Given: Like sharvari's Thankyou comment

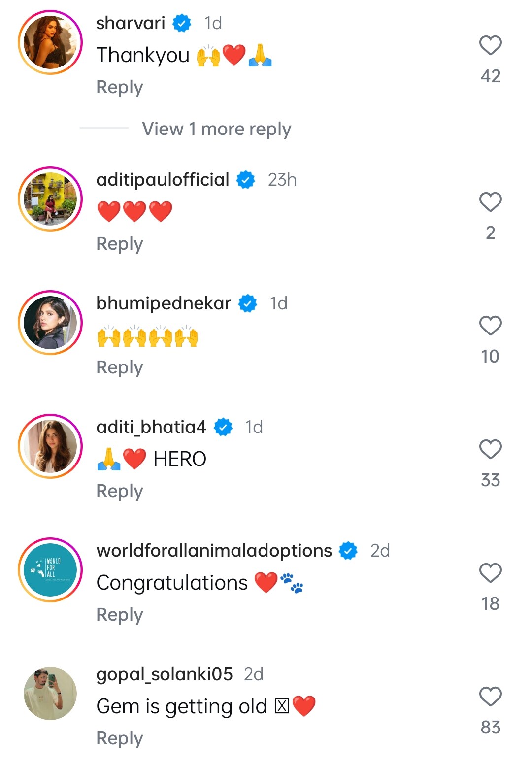Looking at the screenshot, I should coord(490,46).
